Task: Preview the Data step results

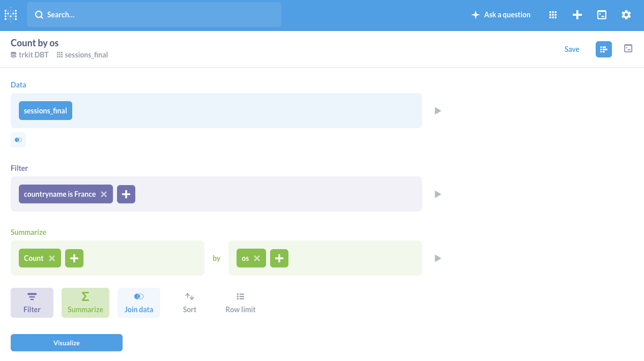Action: (437, 111)
